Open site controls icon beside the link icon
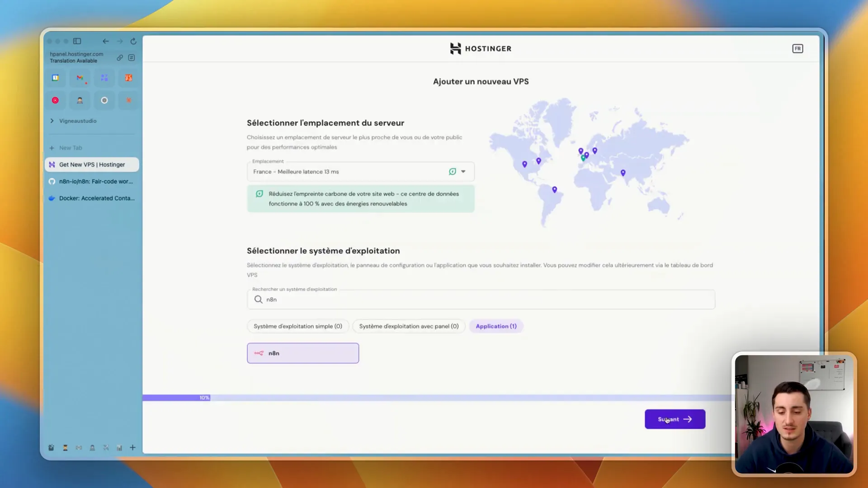This screenshot has height=488, width=868. (x=132, y=57)
